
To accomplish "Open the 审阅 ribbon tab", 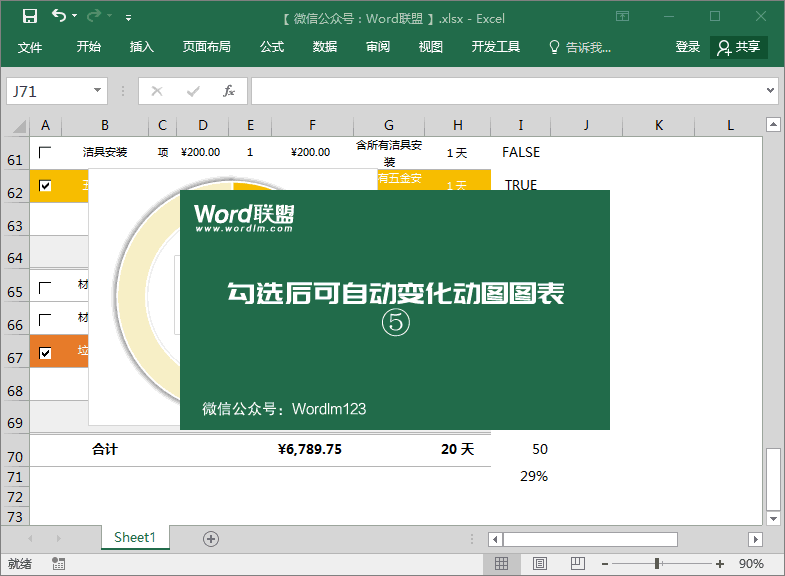I will click(x=378, y=47).
